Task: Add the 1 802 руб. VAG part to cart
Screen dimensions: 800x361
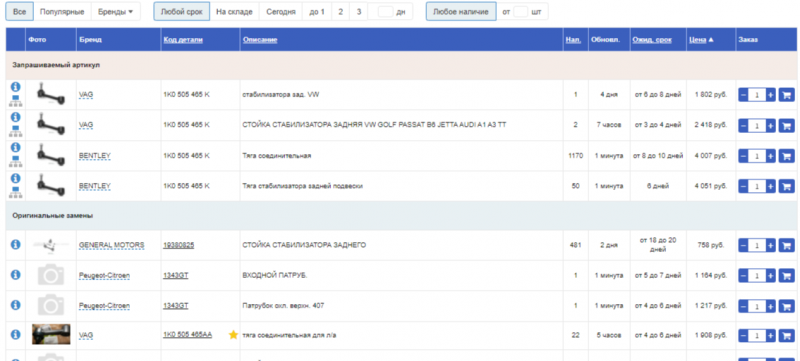Action: pyautogui.click(x=786, y=95)
